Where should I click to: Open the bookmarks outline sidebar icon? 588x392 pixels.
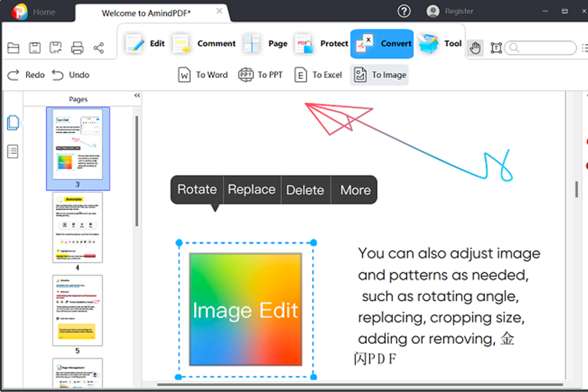click(x=13, y=151)
